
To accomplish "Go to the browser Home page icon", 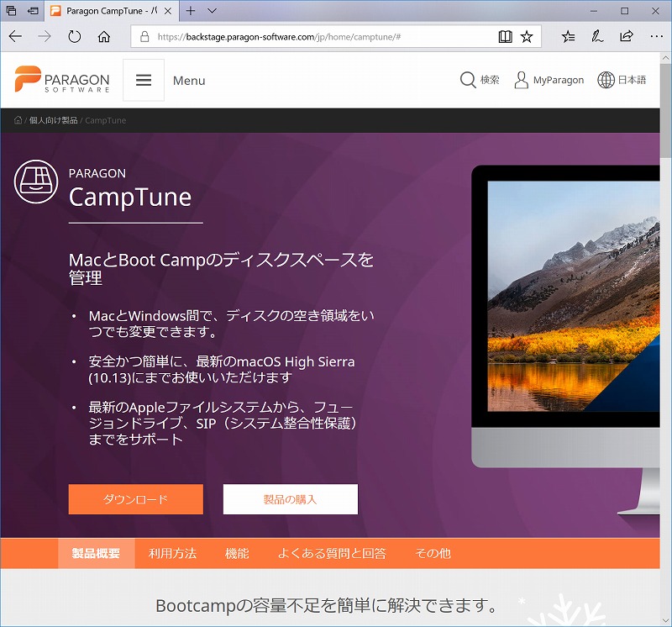I will 103,36.
